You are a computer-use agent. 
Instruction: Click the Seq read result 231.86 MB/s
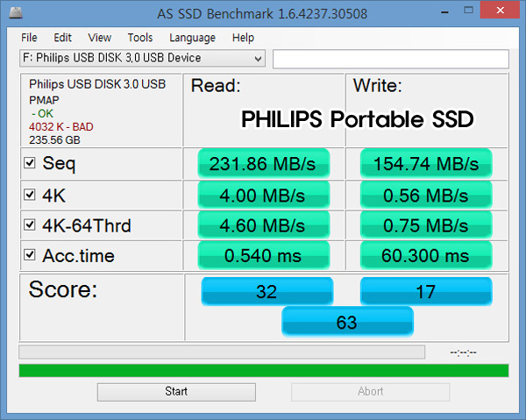point(264,164)
